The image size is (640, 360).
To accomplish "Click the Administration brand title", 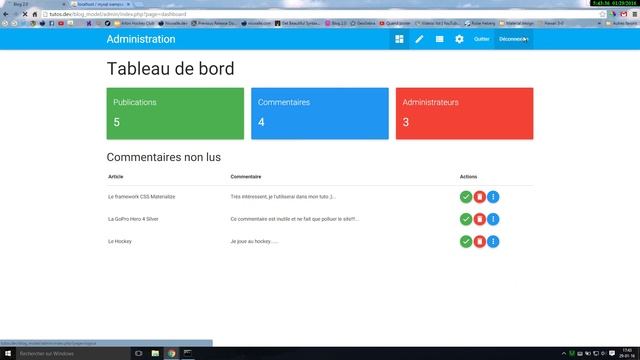I will click(x=141, y=39).
